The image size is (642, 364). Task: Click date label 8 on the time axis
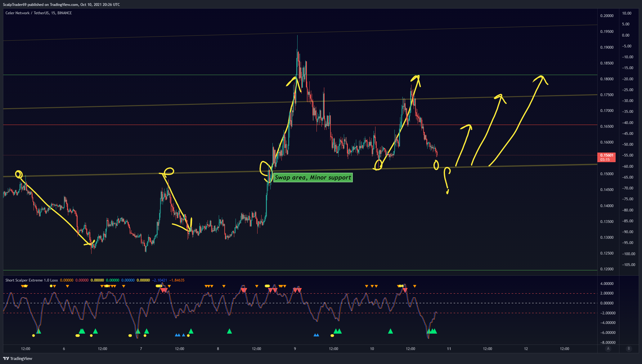(218, 349)
